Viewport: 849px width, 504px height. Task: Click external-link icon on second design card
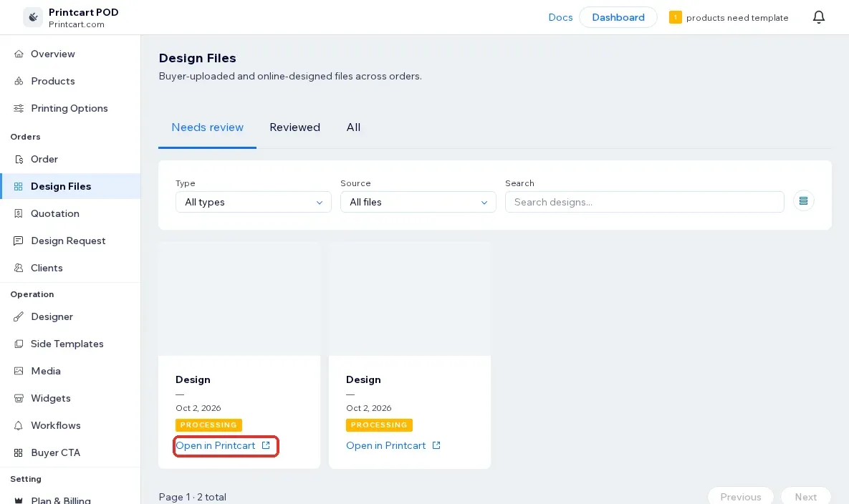point(436,445)
